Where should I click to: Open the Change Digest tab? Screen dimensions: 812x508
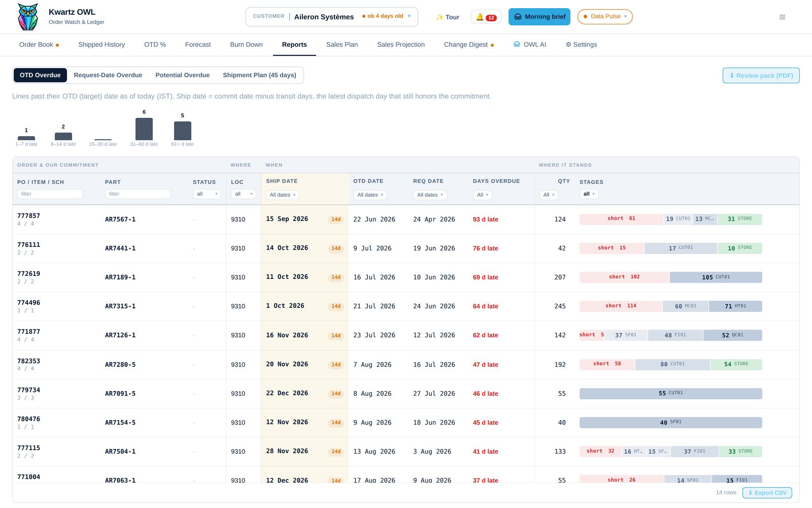tap(469, 45)
